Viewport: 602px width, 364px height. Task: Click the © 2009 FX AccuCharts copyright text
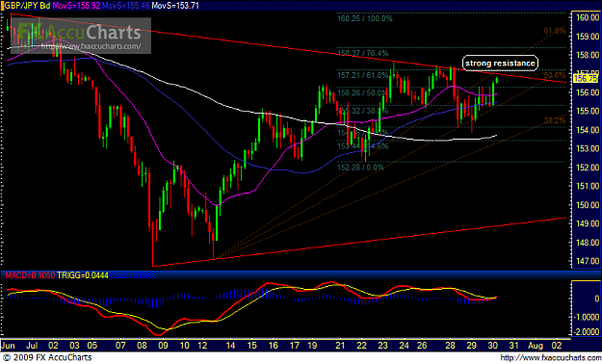(x=47, y=357)
